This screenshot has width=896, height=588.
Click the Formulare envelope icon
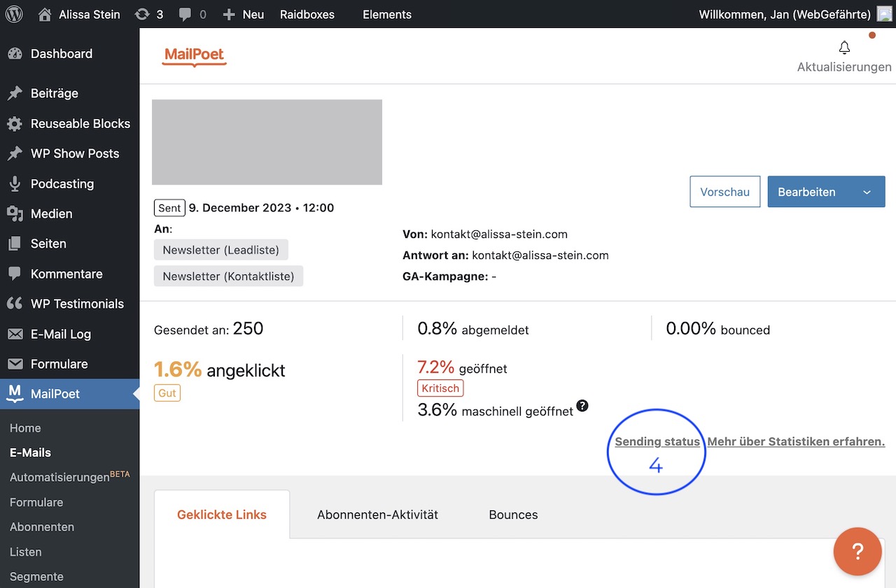15,365
